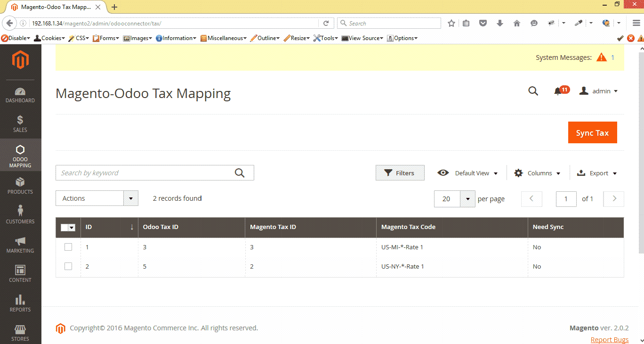The height and width of the screenshot is (344, 644).
Task: Open a new browser tab
Action: tap(114, 7)
